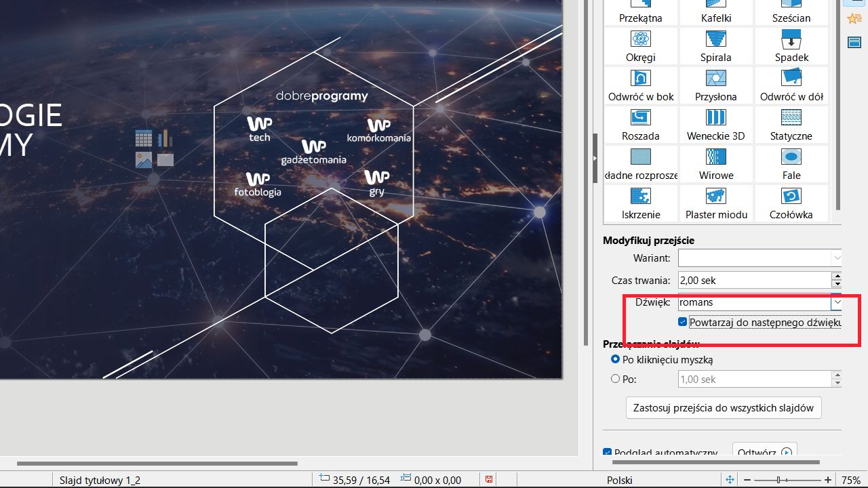Open the Animation sidebar deck star icon

coord(854,19)
